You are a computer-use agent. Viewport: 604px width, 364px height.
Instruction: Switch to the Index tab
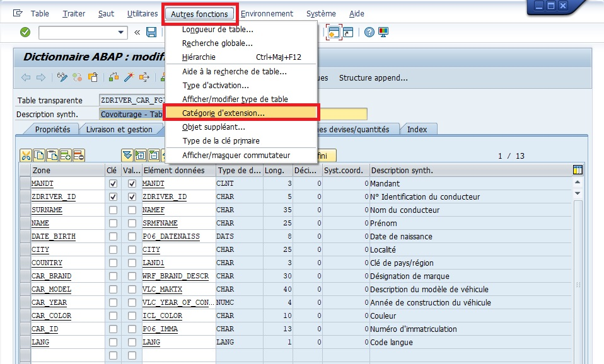click(x=417, y=129)
